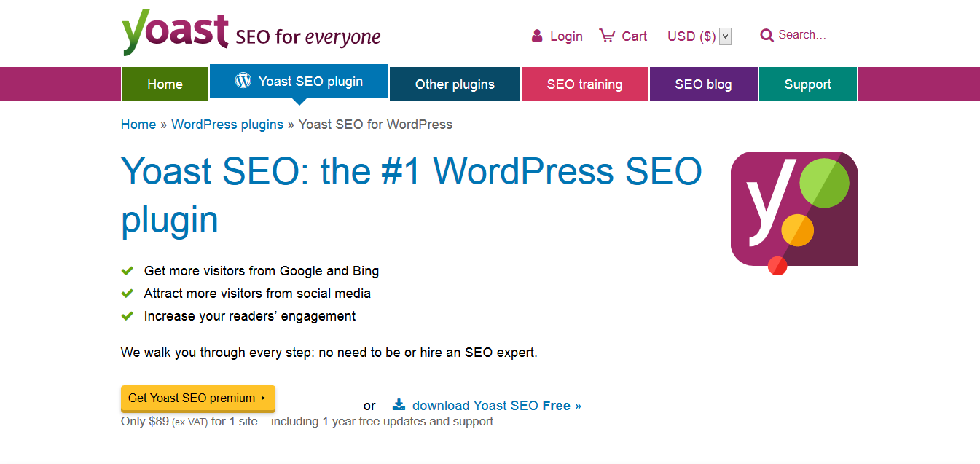Click the shopping cart icon
The image size is (980, 464).
607,35
